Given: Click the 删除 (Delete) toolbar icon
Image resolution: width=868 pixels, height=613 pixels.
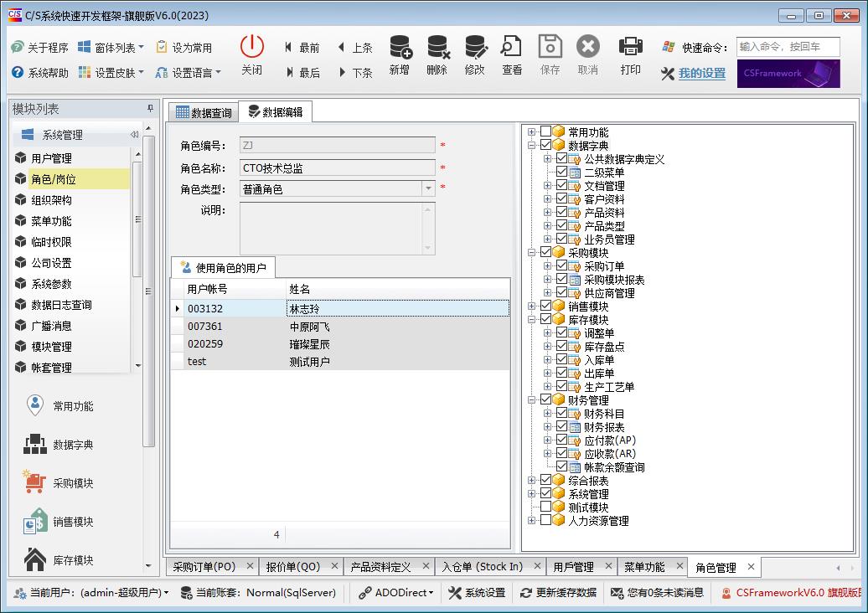Looking at the screenshot, I should point(437,49).
